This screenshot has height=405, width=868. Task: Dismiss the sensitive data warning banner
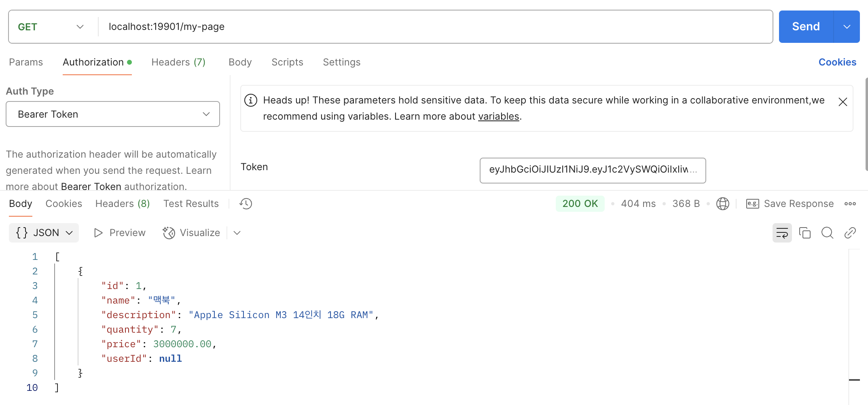pyautogui.click(x=843, y=102)
